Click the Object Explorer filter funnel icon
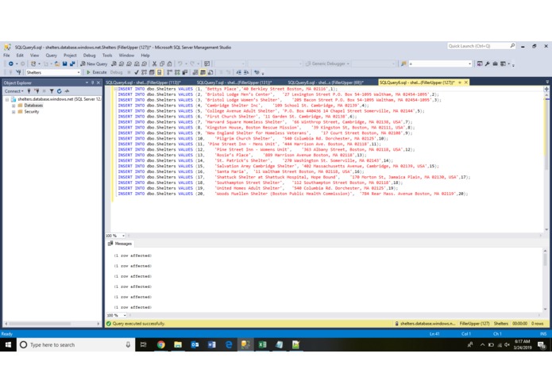 click(x=52, y=91)
